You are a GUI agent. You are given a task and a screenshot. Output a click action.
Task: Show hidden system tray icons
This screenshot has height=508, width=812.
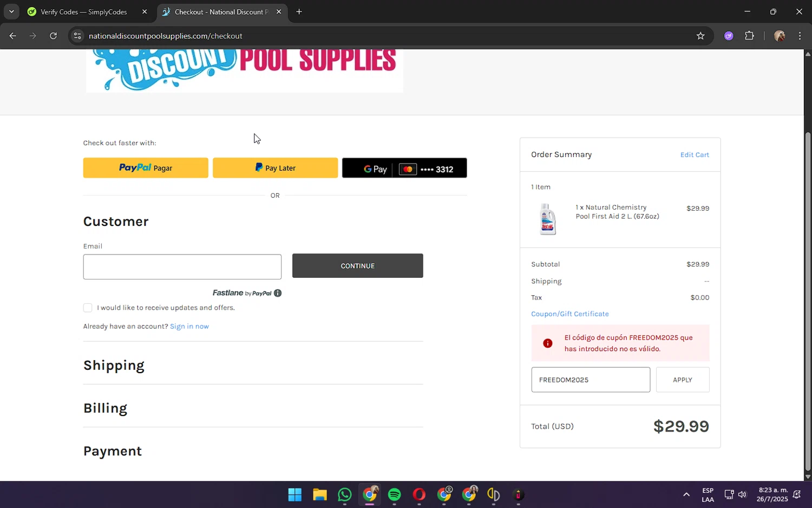tap(686, 494)
